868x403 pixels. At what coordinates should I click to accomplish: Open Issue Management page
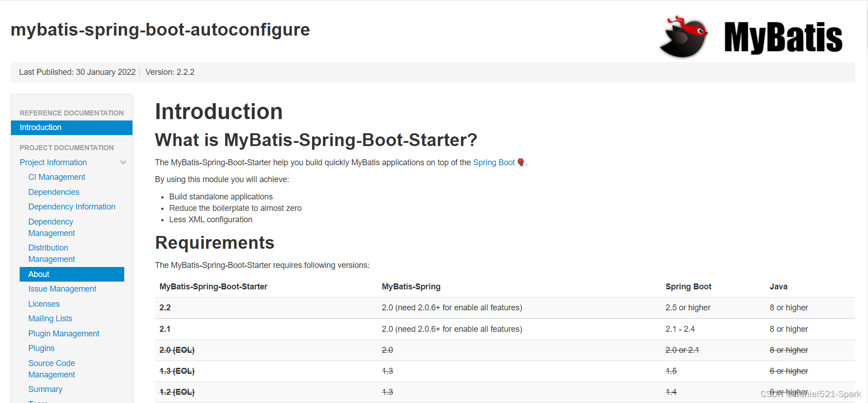[x=62, y=289]
